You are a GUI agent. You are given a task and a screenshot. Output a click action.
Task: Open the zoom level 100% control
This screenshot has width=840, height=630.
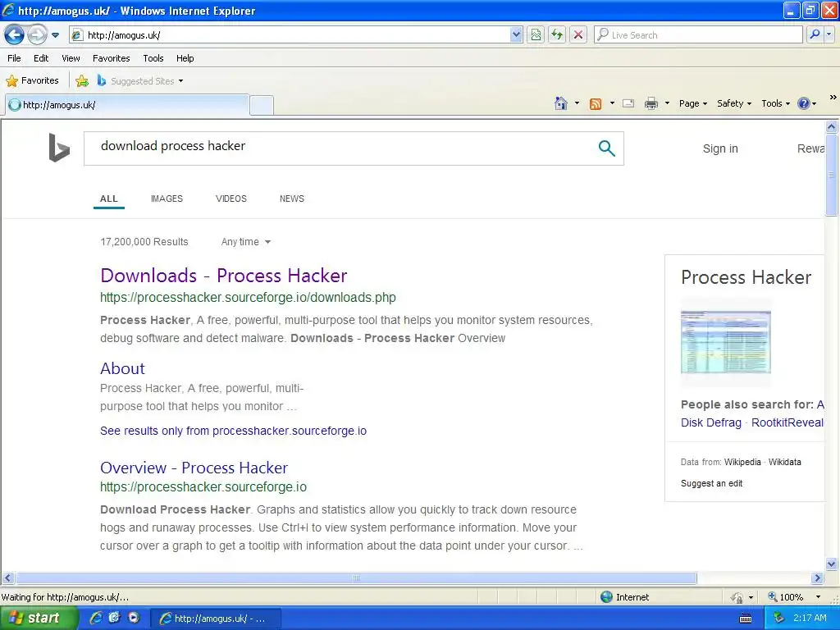pyautogui.click(x=794, y=597)
